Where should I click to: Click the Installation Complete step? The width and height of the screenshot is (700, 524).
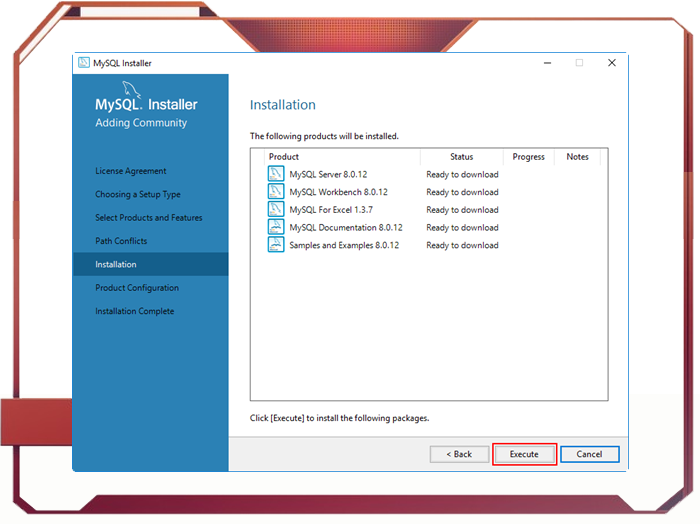135,311
